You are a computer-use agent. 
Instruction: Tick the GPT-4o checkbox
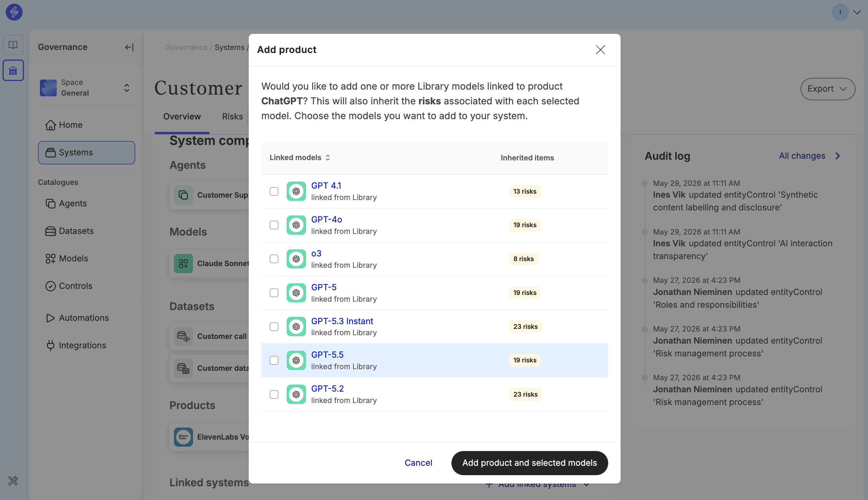274,225
